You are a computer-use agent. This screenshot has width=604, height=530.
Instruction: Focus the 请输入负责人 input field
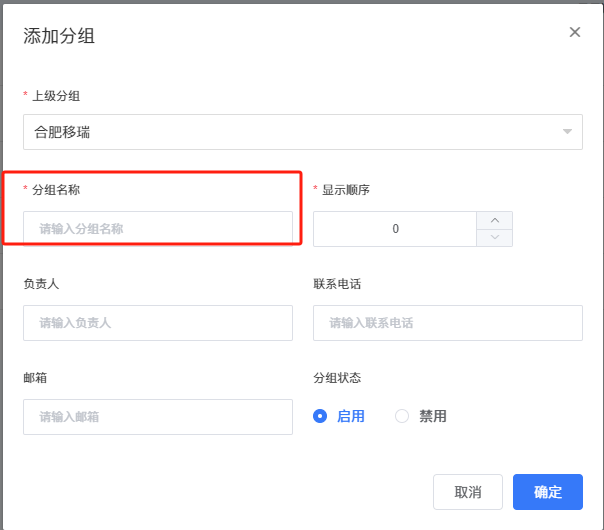pos(158,323)
